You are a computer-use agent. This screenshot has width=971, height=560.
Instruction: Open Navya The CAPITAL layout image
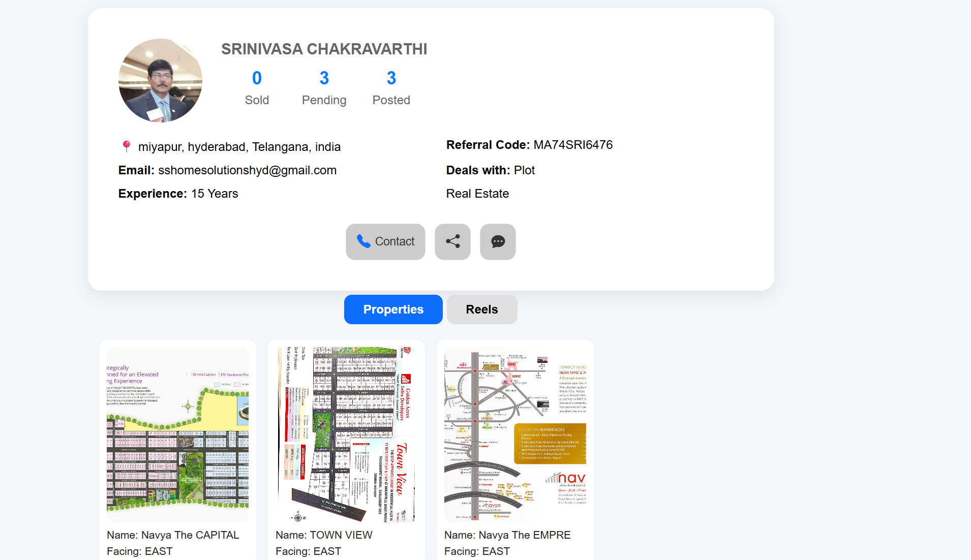coord(177,434)
